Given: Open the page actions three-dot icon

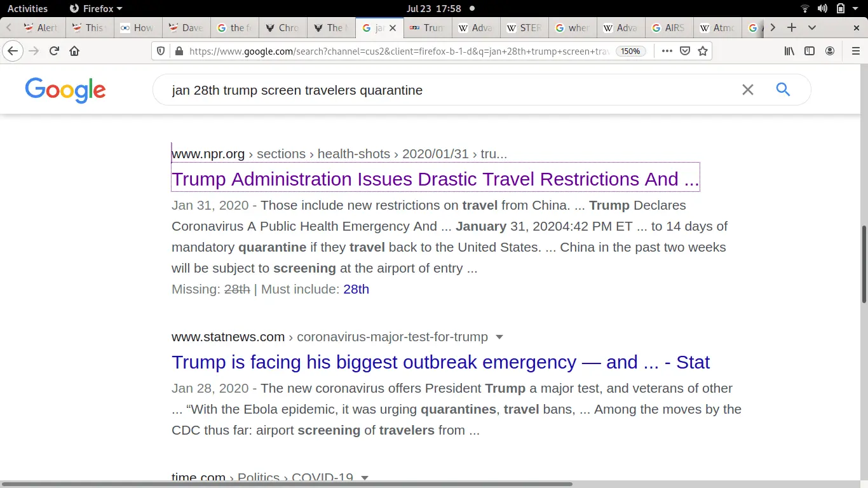Looking at the screenshot, I should 666,51.
